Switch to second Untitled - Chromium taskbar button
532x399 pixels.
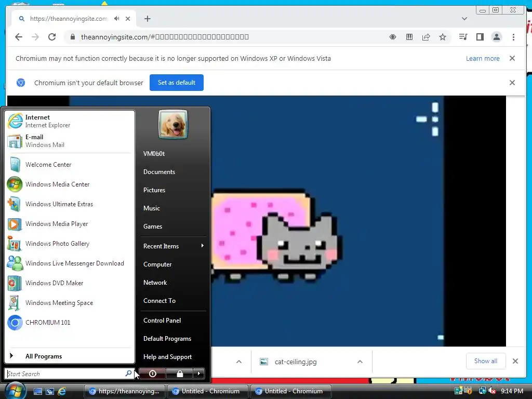tap(291, 391)
